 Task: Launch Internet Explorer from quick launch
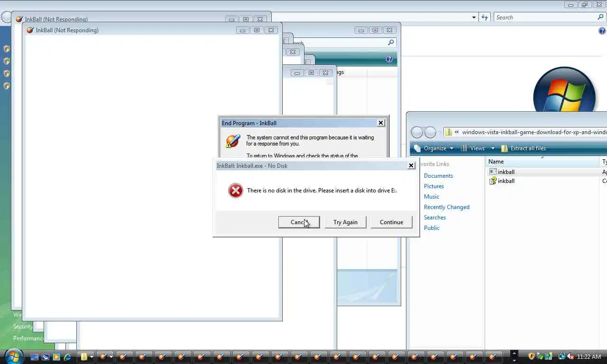click(x=67, y=357)
